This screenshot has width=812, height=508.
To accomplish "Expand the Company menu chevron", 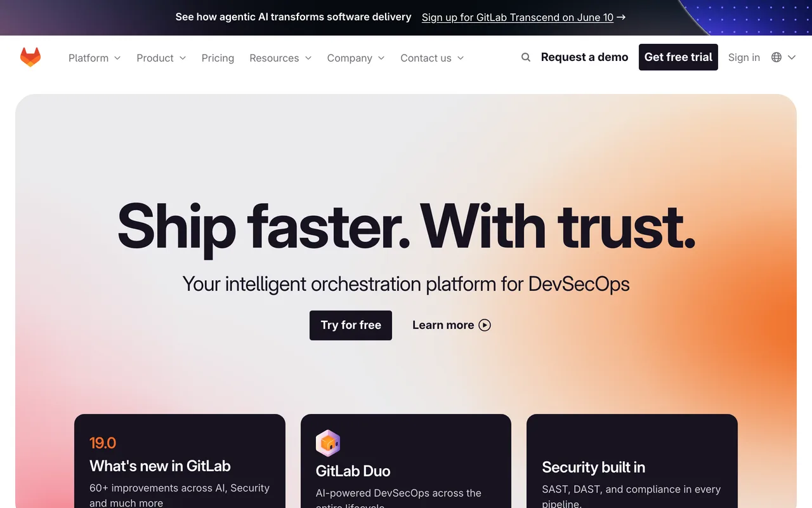I will click(381, 58).
